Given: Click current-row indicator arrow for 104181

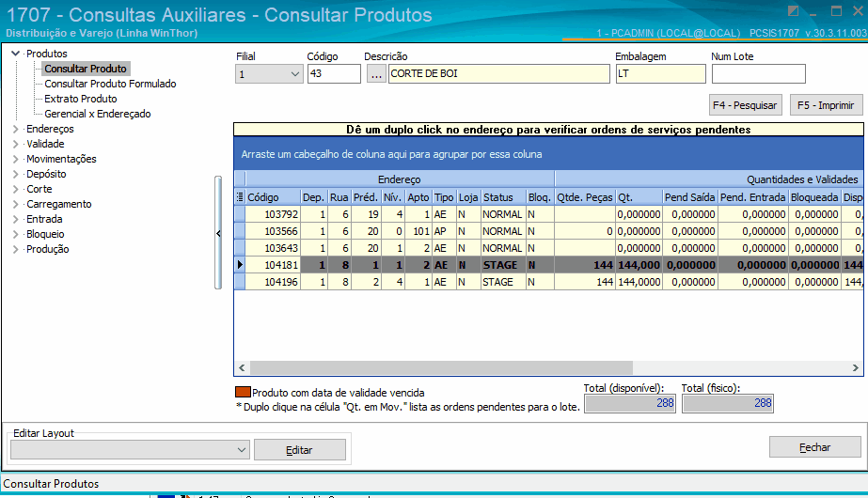Looking at the screenshot, I should click(240, 265).
